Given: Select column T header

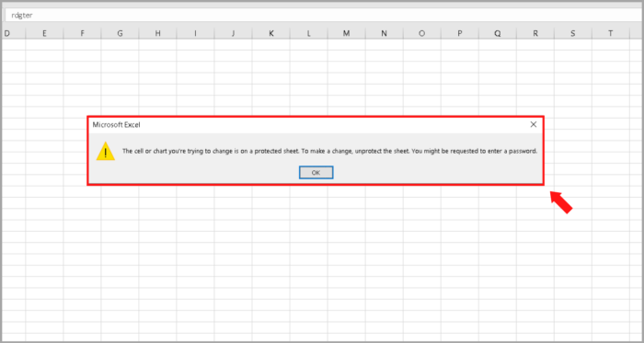Looking at the screenshot, I should click(x=611, y=34).
